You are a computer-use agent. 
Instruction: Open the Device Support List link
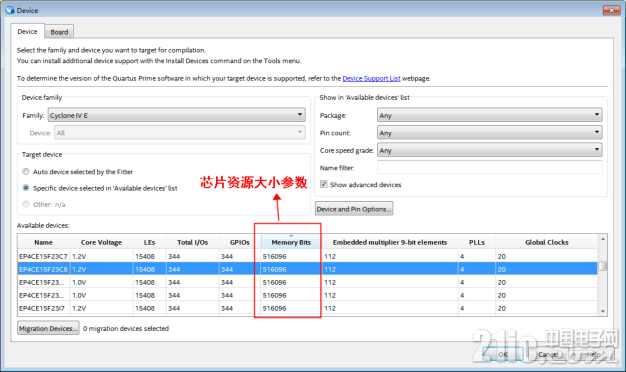click(x=371, y=78)
